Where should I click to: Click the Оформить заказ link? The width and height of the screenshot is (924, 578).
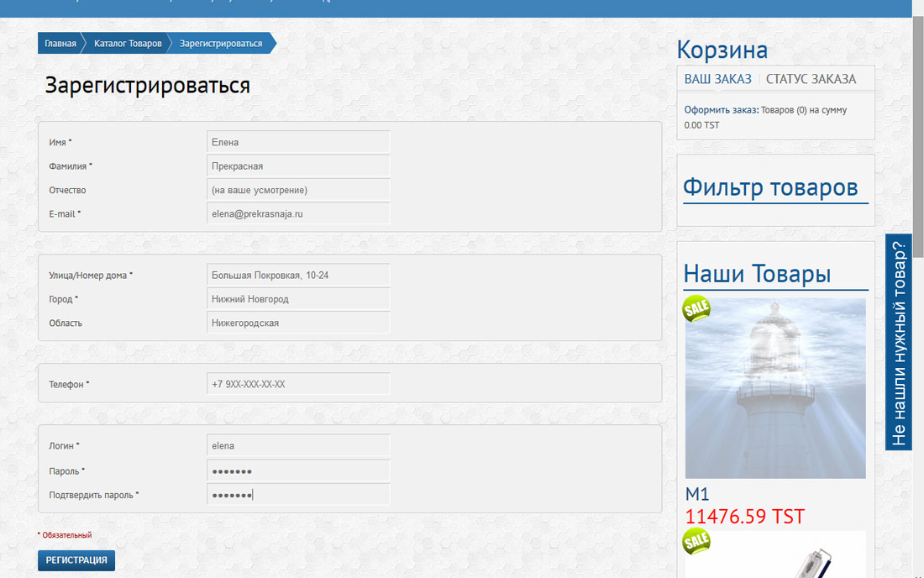(x=722, y=109)
